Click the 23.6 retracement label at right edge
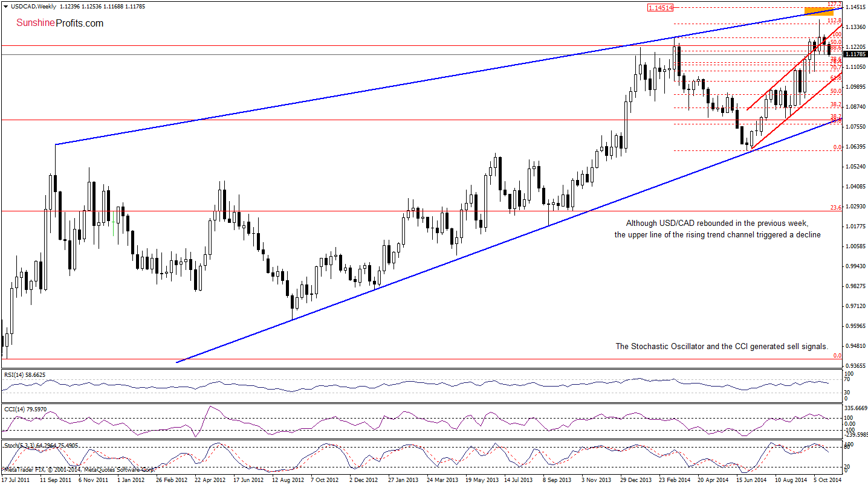 [x=836, y=207]
